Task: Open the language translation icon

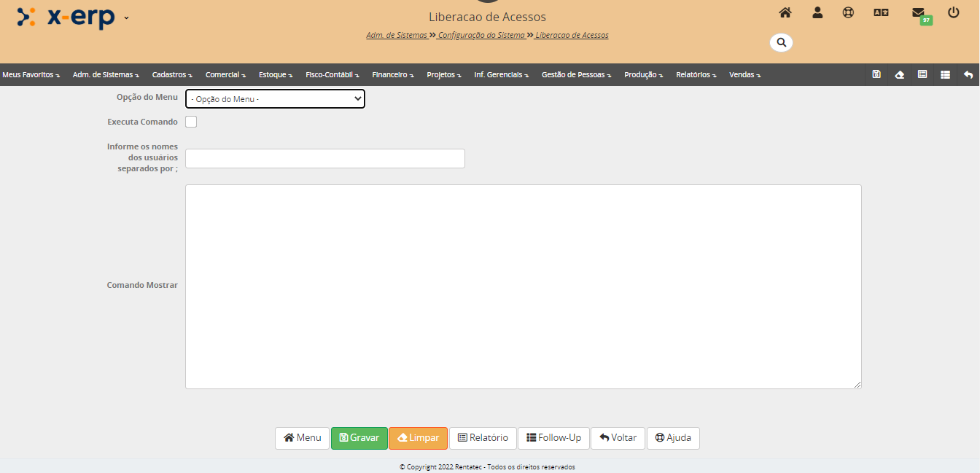Action: click(x=881, y=12)
